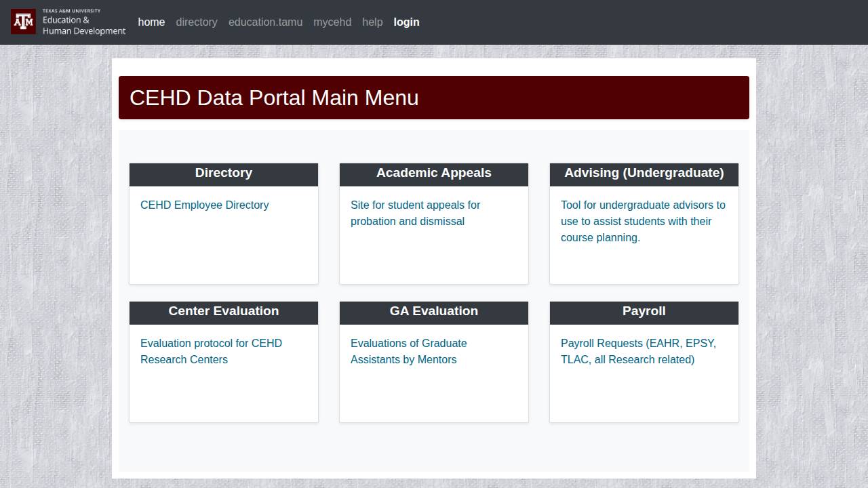Open Evaluations of Graduate Assistants by Mentors

tap(408, 351)
